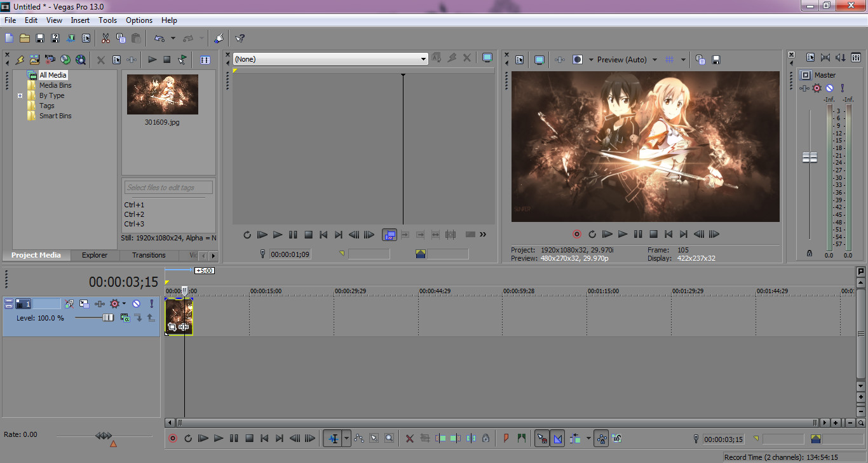Select the Selection Edit tool
Viewport: 868px width, 463px height.
click(x=374, y=438)
